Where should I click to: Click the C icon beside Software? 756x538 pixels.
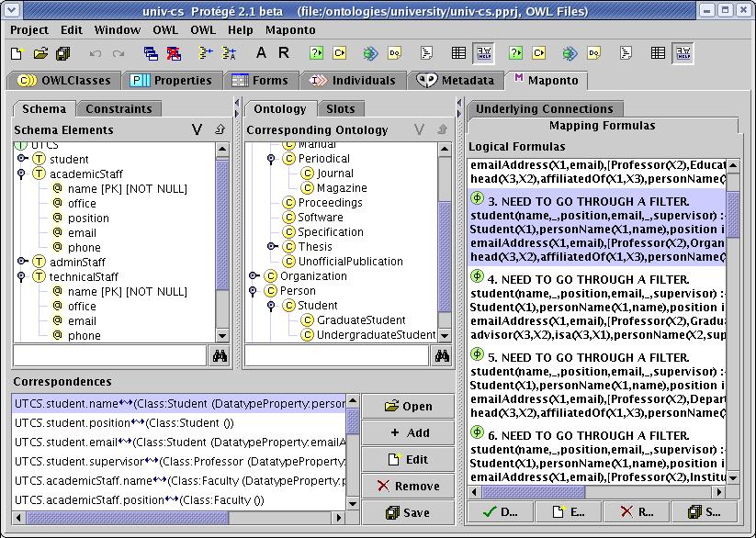(288, 217)
